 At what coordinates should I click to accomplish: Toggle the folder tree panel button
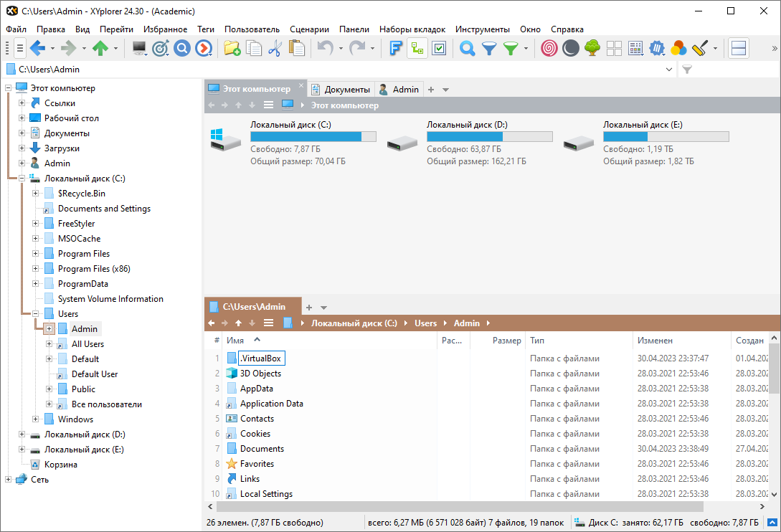[417, 49]
